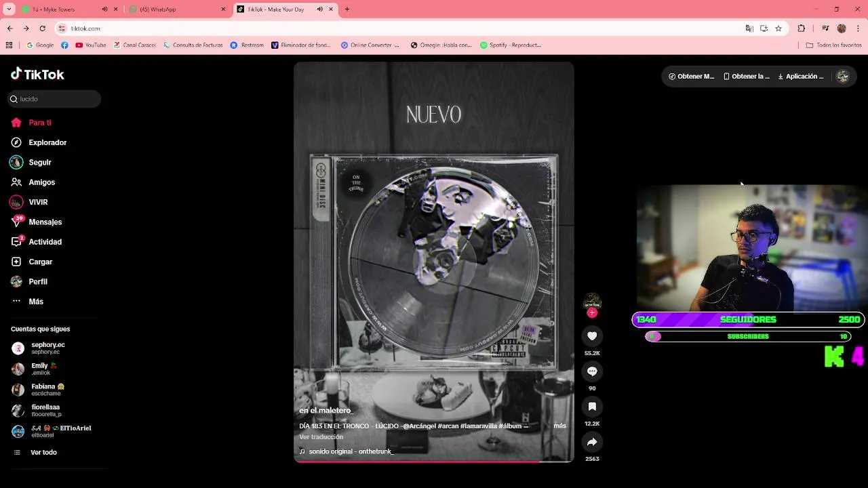Click the TikTok search field
Image resolution: width=868 pixels, height=488 pixels.
pyautogui.click(x=54, y=99)
